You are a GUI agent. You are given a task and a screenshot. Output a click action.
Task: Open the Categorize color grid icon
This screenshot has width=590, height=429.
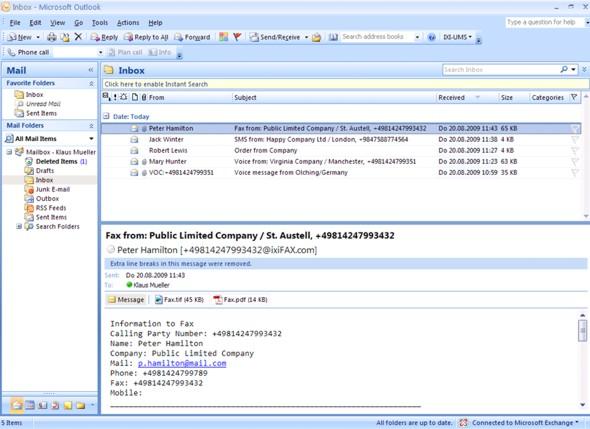point(224,37)
